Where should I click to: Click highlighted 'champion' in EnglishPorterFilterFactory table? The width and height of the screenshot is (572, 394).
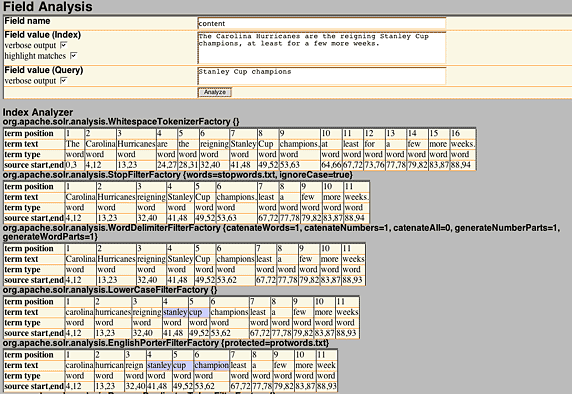click(212, 365)
